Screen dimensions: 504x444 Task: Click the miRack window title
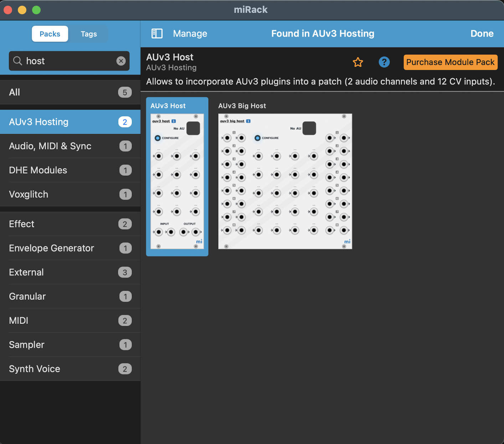[x=251, y=10]
